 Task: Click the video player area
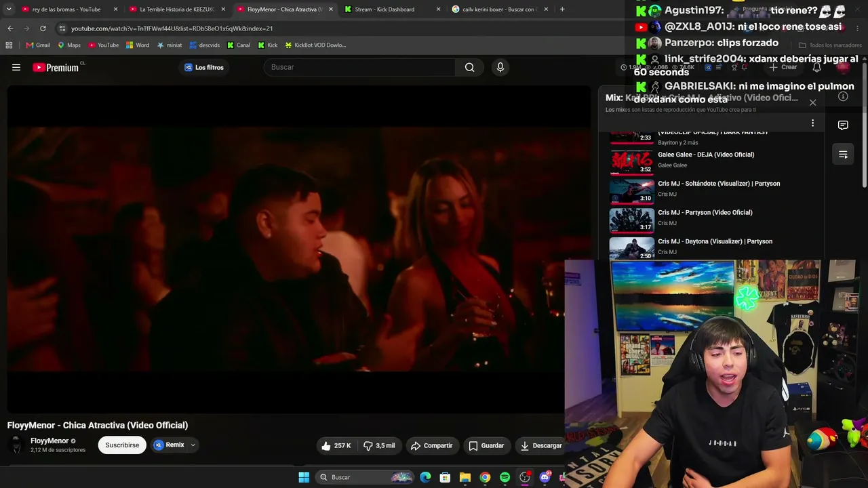click(299, 249)
